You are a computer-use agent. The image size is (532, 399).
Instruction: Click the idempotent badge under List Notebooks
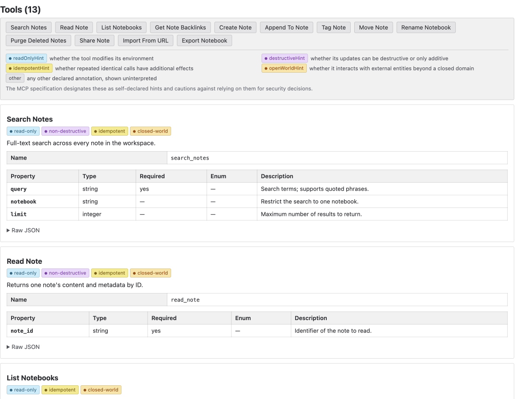click(60, 390)
